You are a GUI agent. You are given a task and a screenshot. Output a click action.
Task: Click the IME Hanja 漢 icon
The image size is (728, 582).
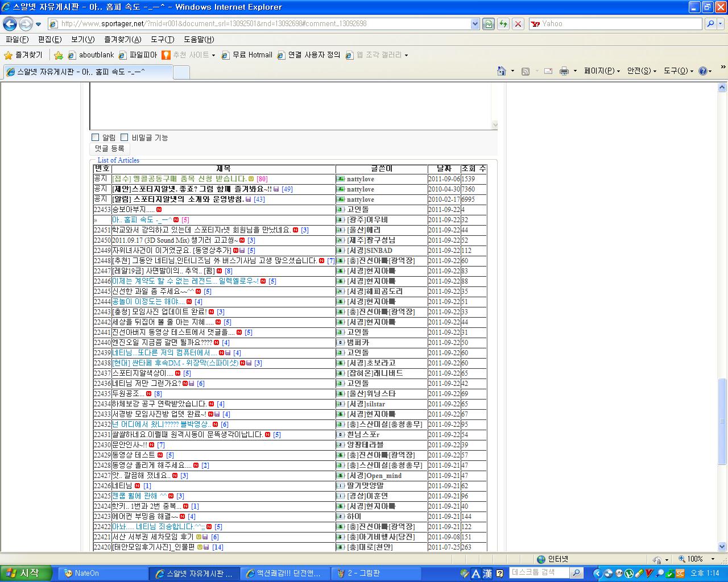tap(487, 573)
